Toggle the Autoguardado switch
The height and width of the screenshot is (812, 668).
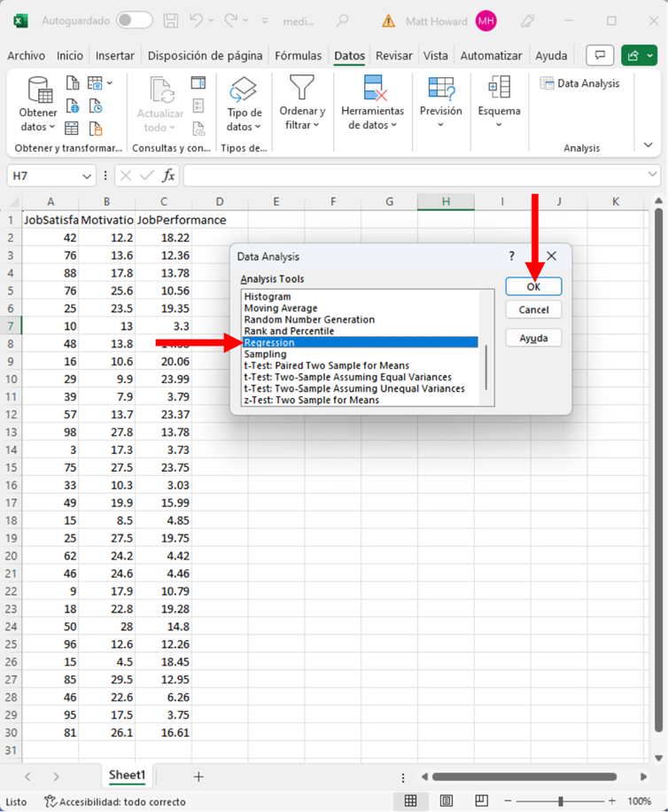(x=134, y=20)
